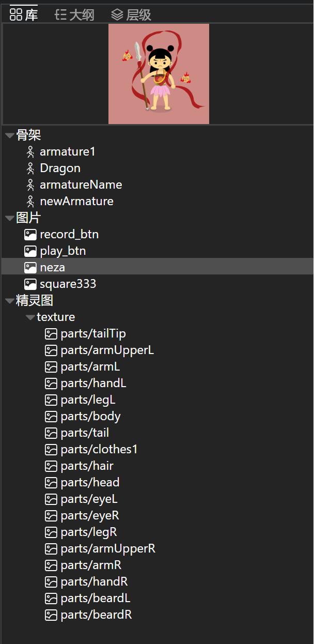Viewport: 314px width, 644px height.
Task: Click the skeleton icon next to armature1
Action: [x=30, y=152]
